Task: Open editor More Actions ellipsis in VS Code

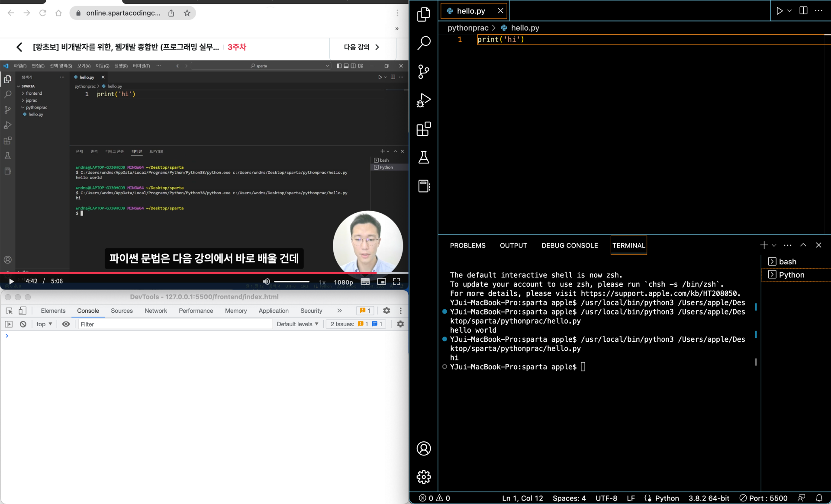Action: point(818,11)
